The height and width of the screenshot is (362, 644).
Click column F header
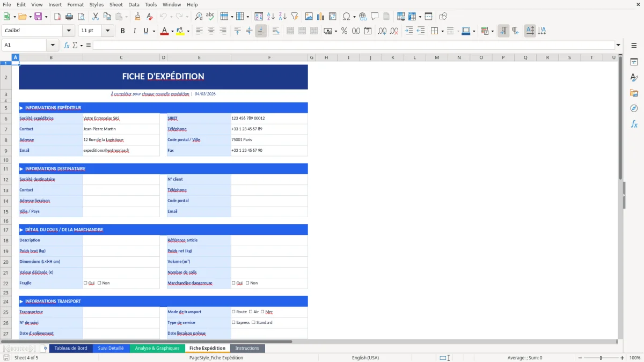pos(269,57)
